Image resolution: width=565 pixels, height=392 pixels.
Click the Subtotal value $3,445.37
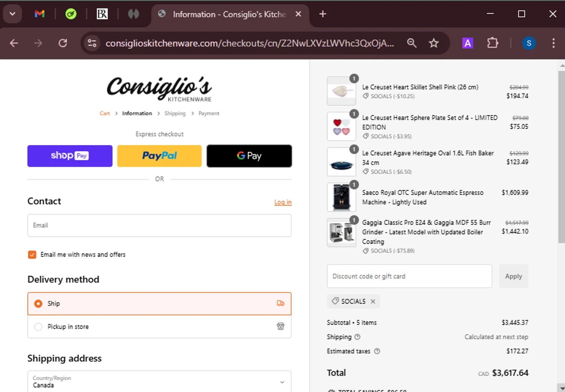click(515, 322)
